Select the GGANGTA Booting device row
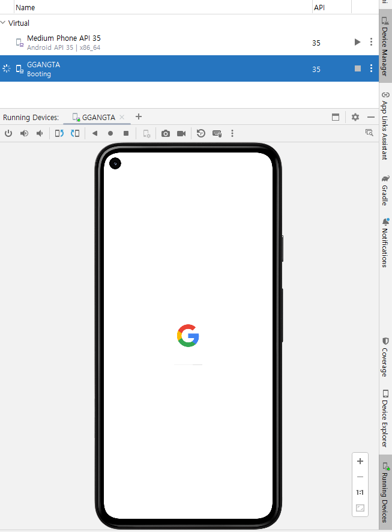Viewport: 392px width, 532px height. (189, 68)
